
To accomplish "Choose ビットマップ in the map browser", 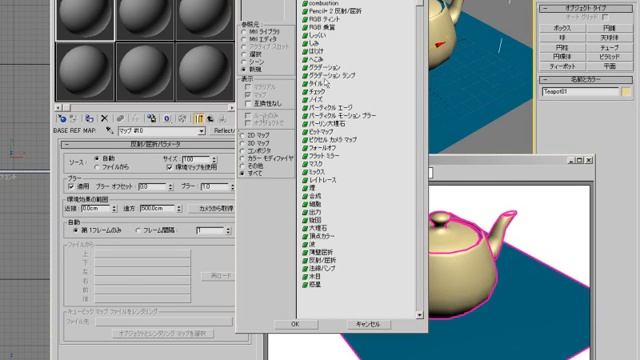I will 318,132.
